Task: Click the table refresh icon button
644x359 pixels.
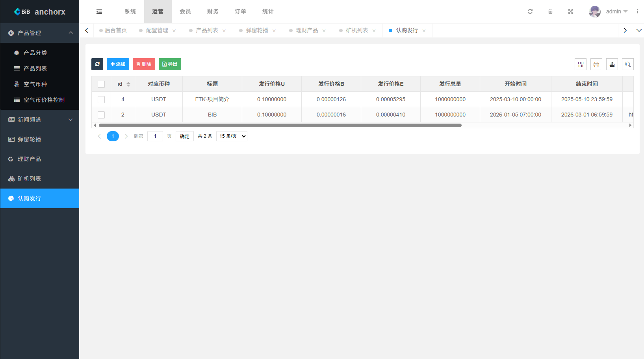Action: (x=97, y=64)
